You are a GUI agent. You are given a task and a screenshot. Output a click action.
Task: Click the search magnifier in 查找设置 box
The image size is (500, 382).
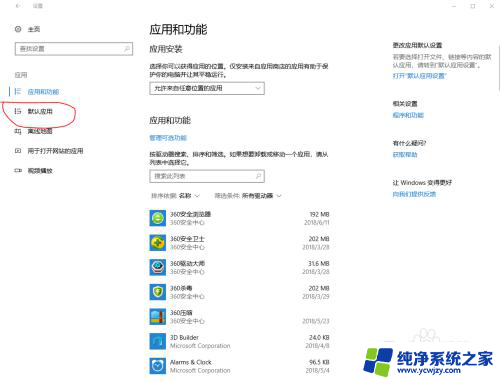tap(127, 49)
